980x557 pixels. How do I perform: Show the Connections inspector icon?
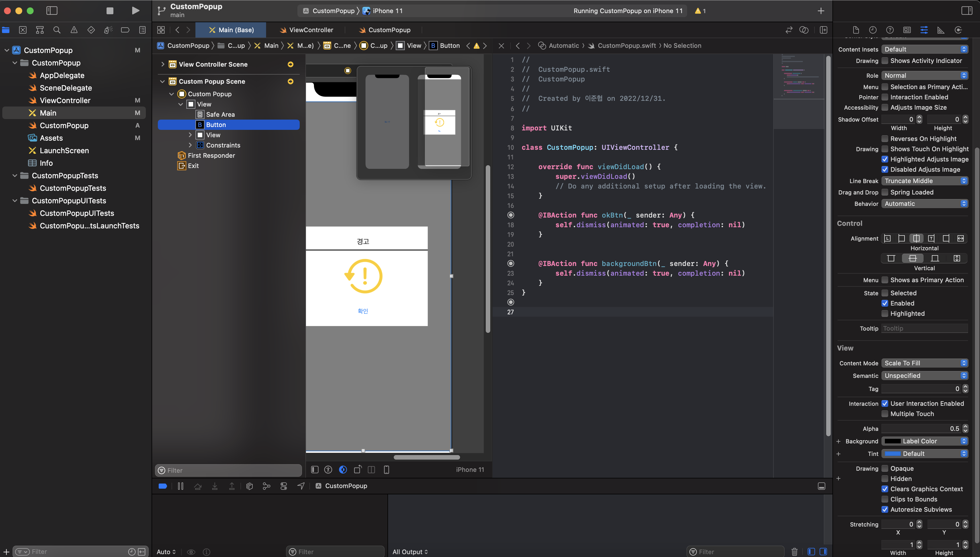(958, 30)
